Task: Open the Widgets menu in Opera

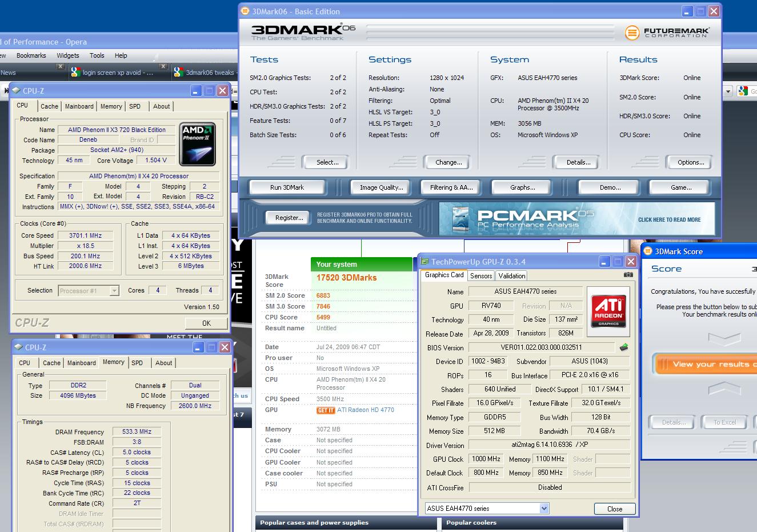Action: [x=67, y=55]
